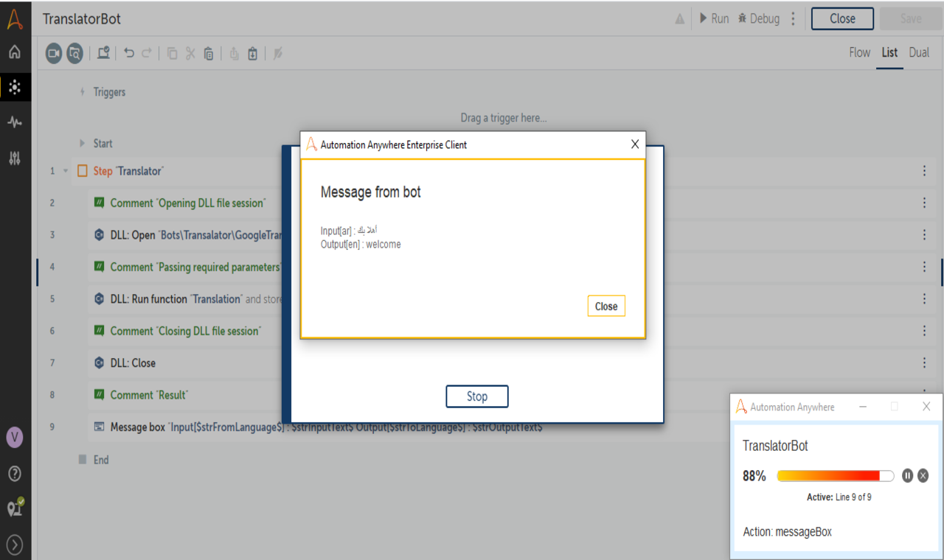Open the more options menu next to Debug
Viewport: 944px width, 560px height.
tap(793, 18)
